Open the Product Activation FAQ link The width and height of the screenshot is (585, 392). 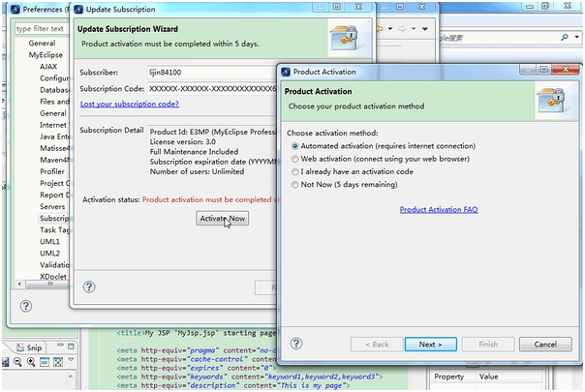(439, 210)
